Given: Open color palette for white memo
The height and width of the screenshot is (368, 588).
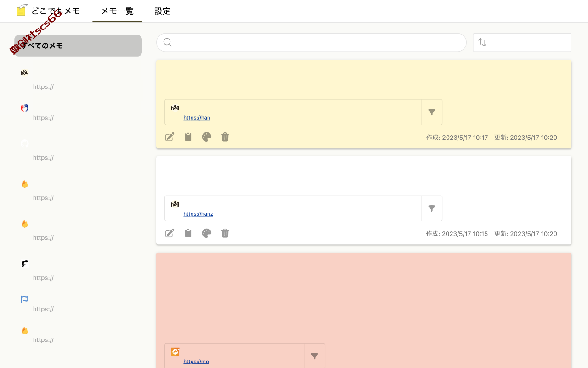Looking at the screenshot, I should point(207,233).
